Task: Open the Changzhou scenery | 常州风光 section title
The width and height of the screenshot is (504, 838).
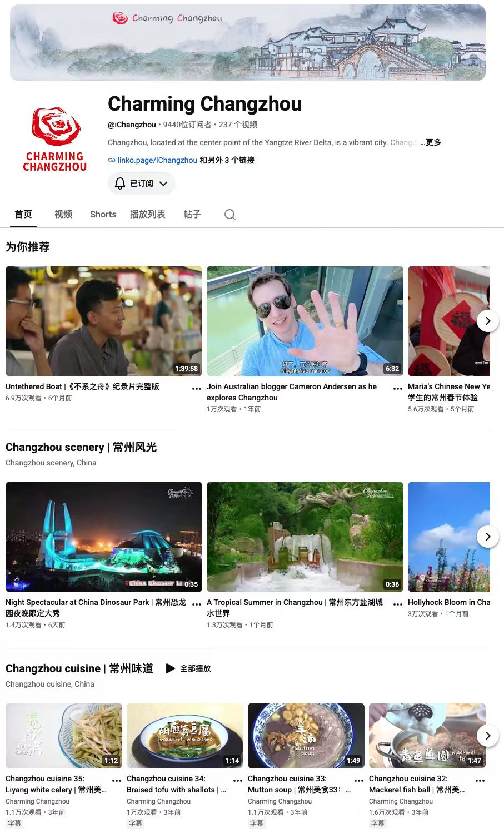Action: pos(81,447)
